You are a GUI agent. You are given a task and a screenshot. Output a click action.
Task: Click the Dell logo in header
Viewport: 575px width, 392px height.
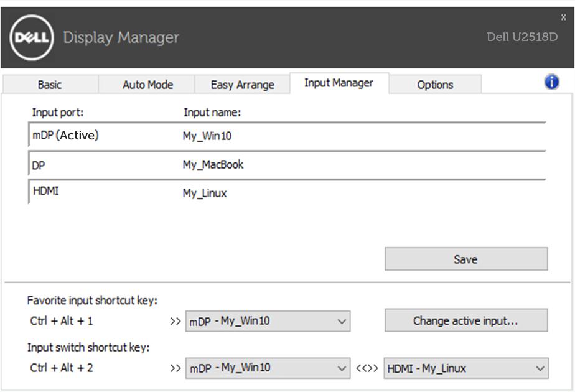(x=32, y=37)
